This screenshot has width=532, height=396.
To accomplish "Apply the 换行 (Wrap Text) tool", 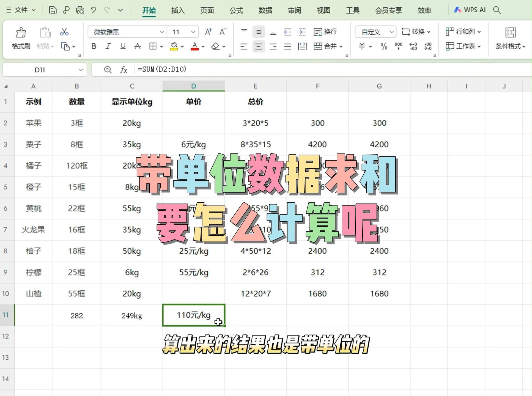I will (x=326, y=32).
